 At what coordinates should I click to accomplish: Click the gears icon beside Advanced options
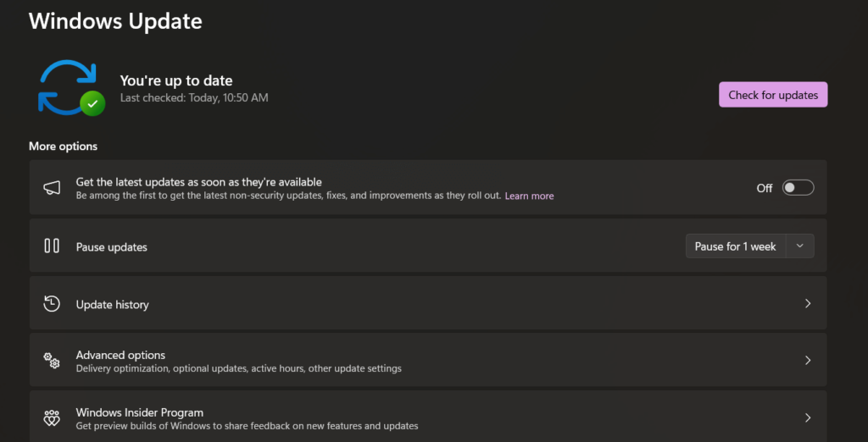52,361
